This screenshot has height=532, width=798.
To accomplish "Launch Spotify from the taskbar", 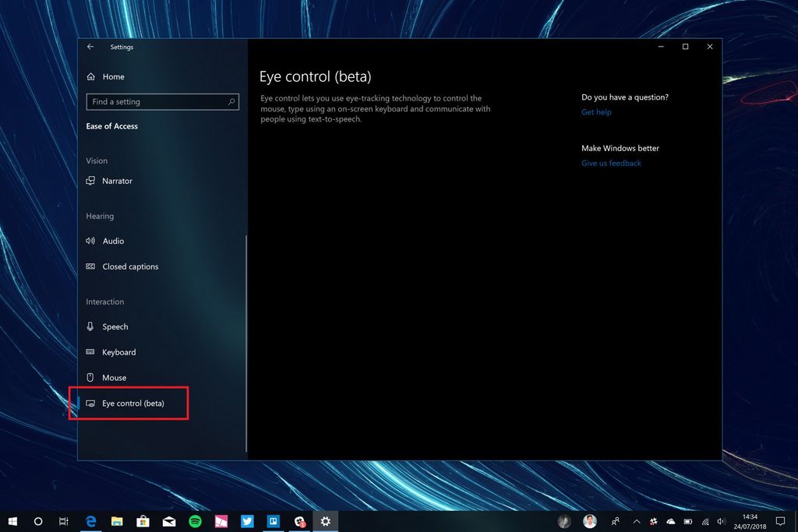I will click(x=196, y=521).
